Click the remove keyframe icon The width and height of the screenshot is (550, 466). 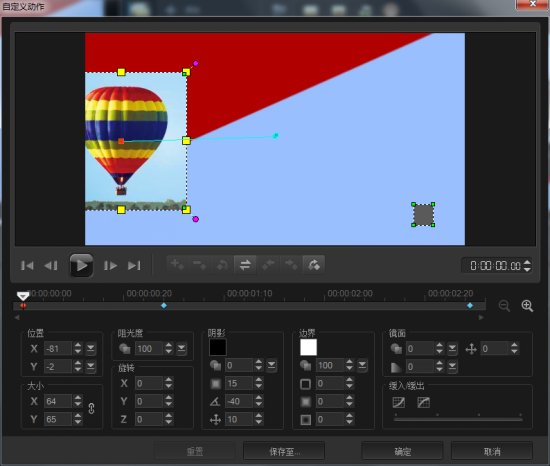click(x=200, y=264)
